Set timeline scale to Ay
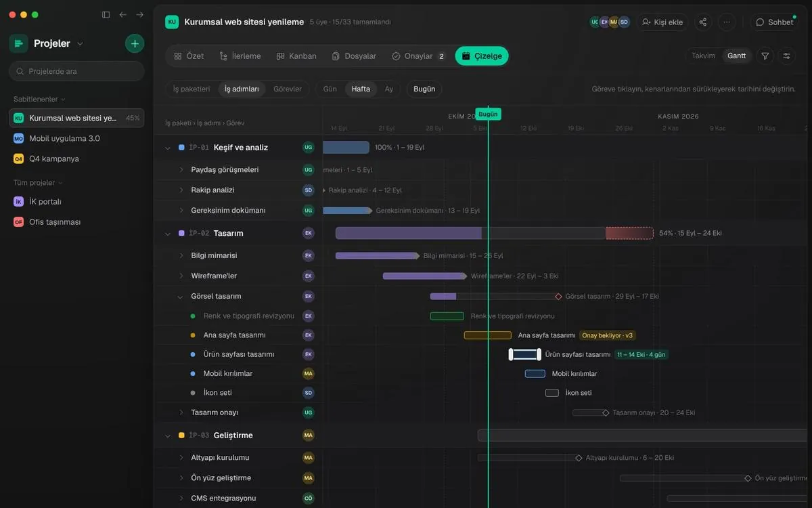Image resolution: width=812 pixels, height=508 pixels. [389, 89]
